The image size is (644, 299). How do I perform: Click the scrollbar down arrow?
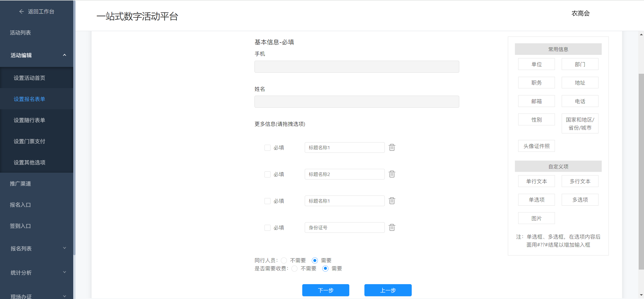tap(641, 295)
